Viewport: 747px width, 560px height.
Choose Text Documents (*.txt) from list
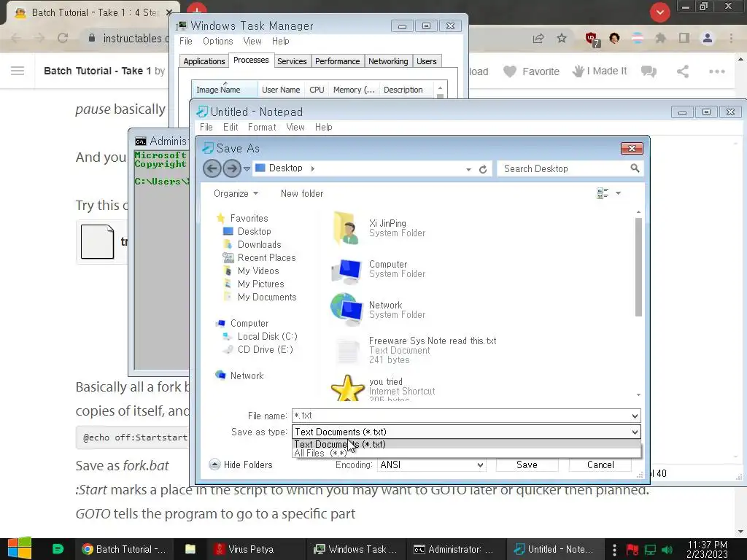(466, 444)
